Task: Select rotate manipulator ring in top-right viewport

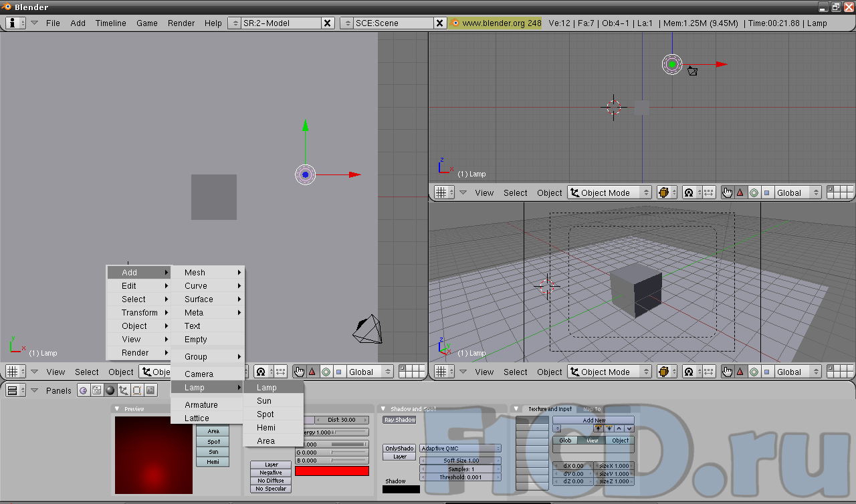Action: click(x=754, y=193)
